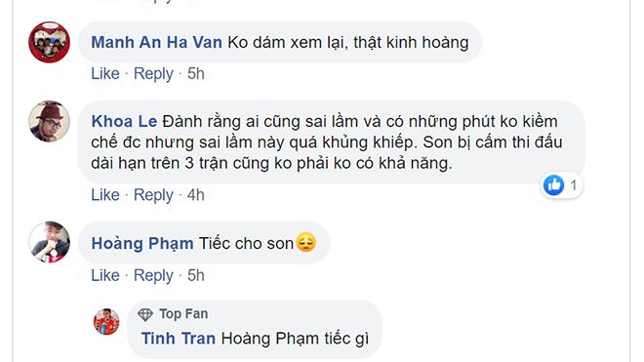Open the Khoa Le name link
Screen dimensions: 644x362
[x=124, y=121]
